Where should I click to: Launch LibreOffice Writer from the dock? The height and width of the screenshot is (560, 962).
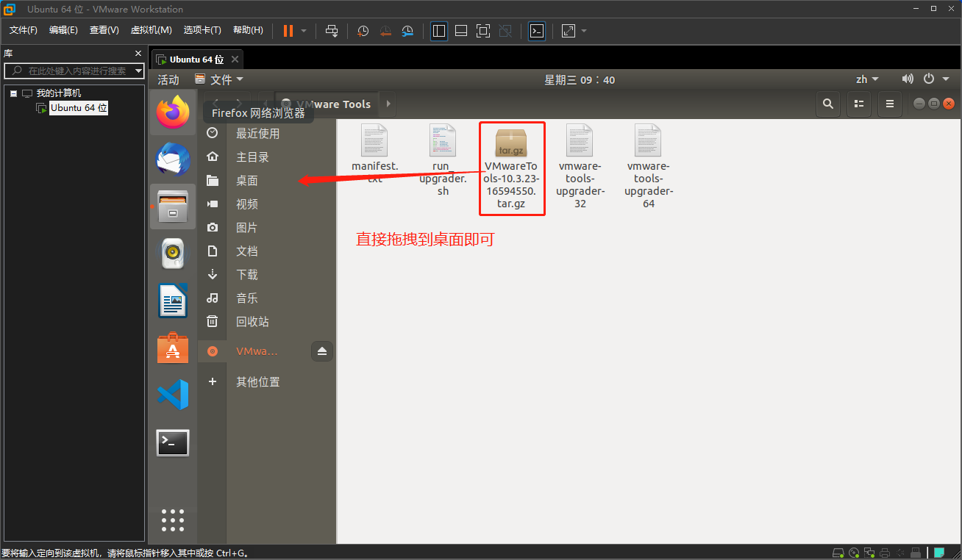pos(173,301)
